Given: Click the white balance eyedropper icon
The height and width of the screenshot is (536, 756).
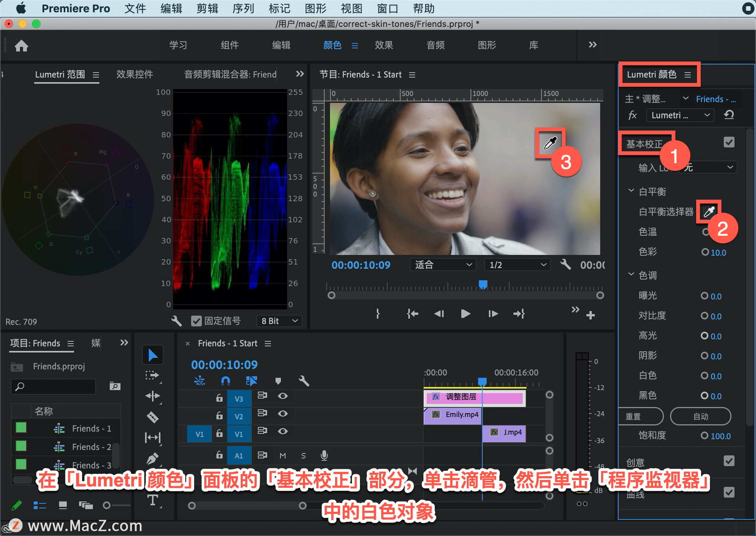Looking at the screenshot, I should point(709,212).
